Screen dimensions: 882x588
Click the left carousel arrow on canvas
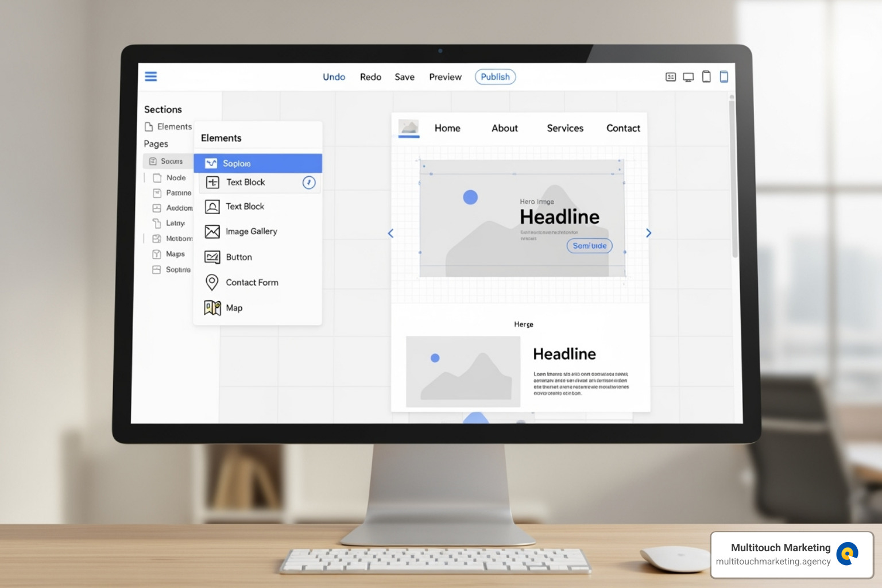point(390,233)
